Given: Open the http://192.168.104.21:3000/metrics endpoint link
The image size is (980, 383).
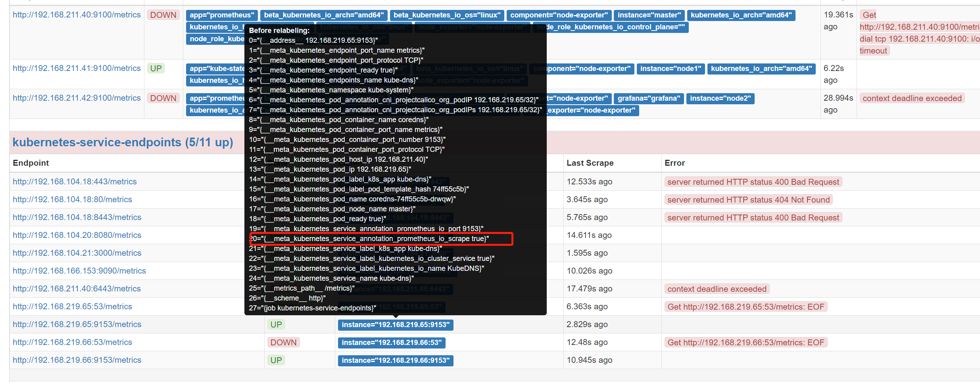Looking at the screenshot, I should 77,253.
